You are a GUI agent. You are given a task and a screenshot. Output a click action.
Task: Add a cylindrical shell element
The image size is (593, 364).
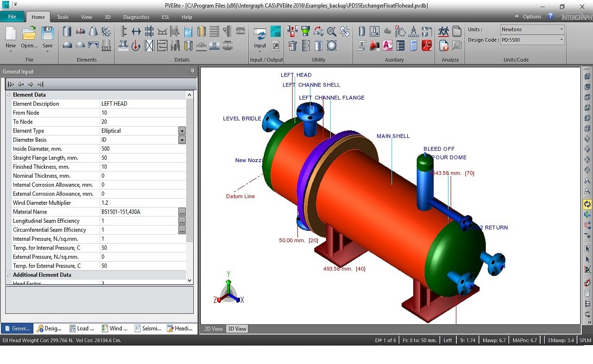point(67,31)
